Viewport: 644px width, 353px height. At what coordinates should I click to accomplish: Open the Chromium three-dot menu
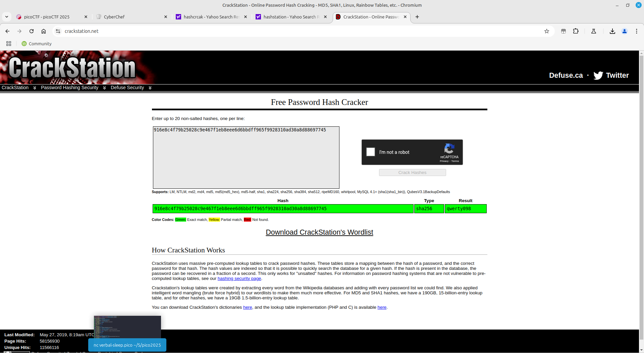[x=636, y=31]
